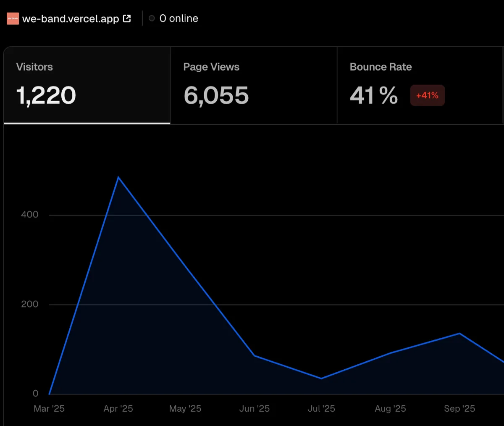This screenshot has height=426, width=504.
Task: Click the 6,055 page views number
Action: point(216,96)
